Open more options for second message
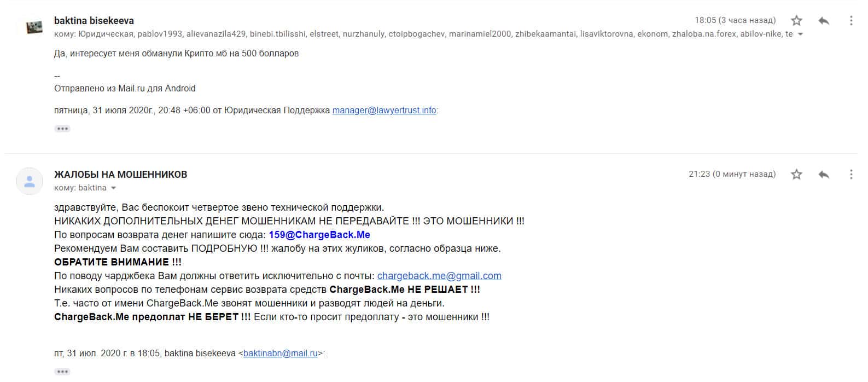Image resolution: width=868 pixels, height=382 pixels. pos(850,175)
